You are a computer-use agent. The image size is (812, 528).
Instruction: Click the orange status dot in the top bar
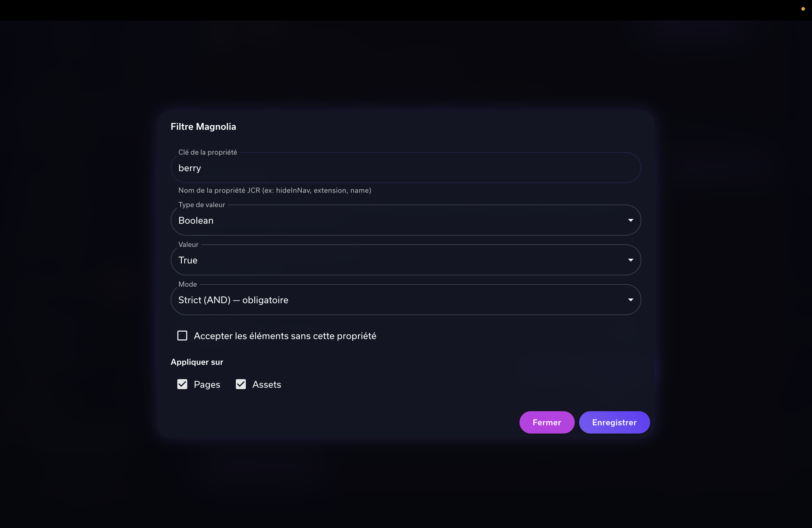(x=803, y=9)
